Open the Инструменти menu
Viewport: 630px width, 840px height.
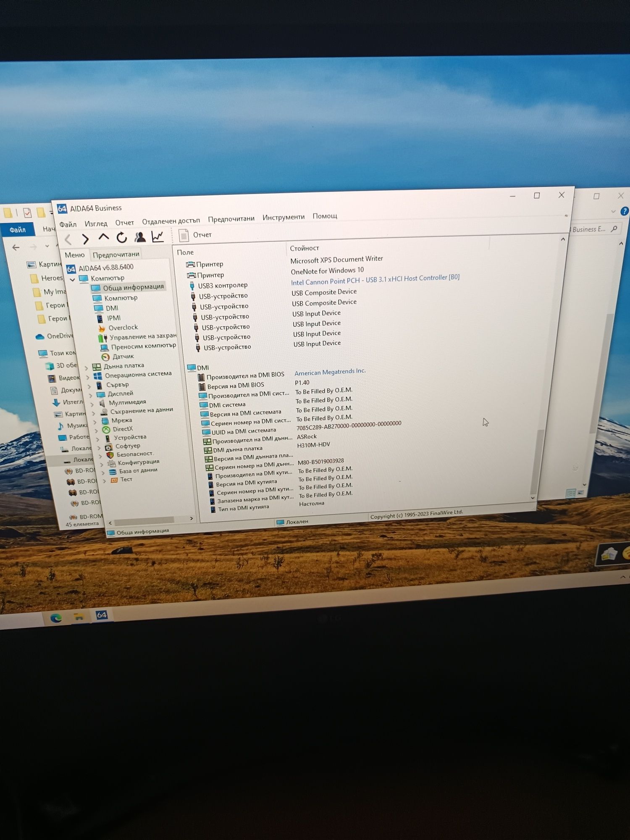coord(283,217)
